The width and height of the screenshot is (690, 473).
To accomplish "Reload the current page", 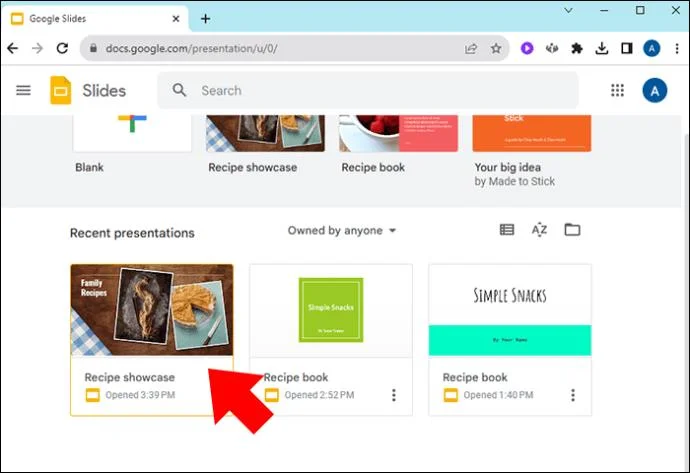I will tap(62, 48).
